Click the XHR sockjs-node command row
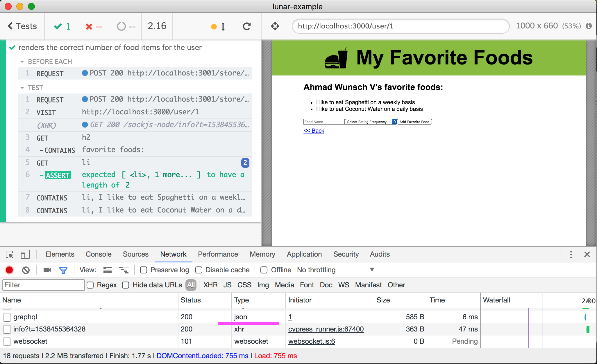This screenshot has width=597, height=364. point(135,125)
